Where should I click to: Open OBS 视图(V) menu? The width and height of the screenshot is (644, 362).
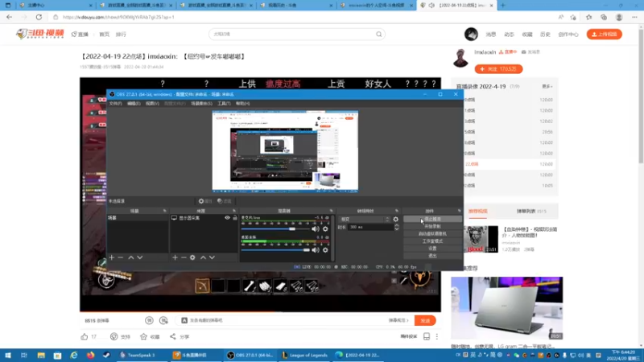pyautogui.click(x=152, y=104)
